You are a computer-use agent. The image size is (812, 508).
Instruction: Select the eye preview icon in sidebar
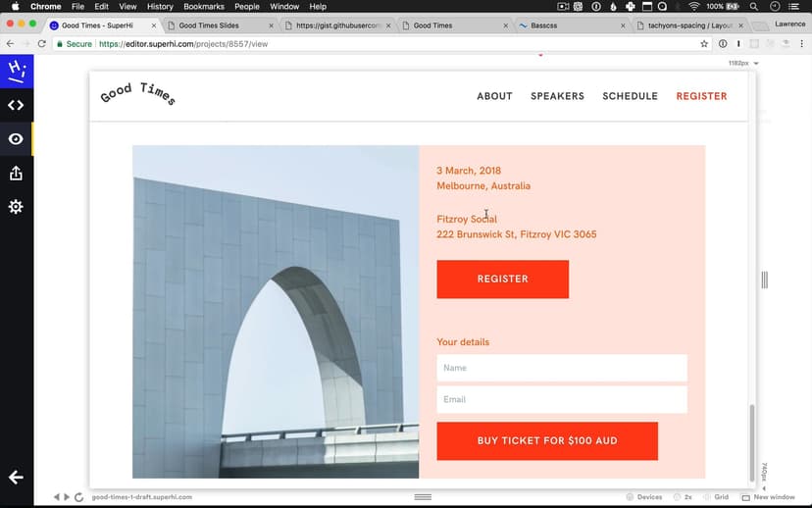tap(16, 139)
